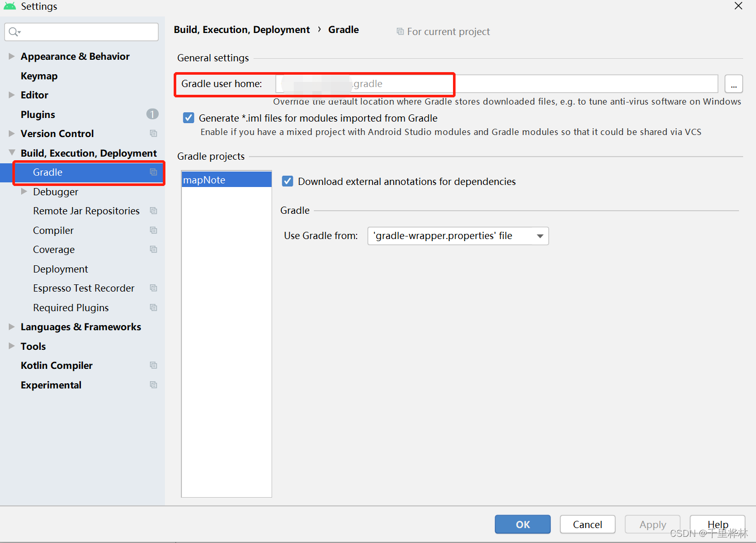This screenshot has width=756, height=543.
Task: Click OK to confirm settings
Action: 523,524
